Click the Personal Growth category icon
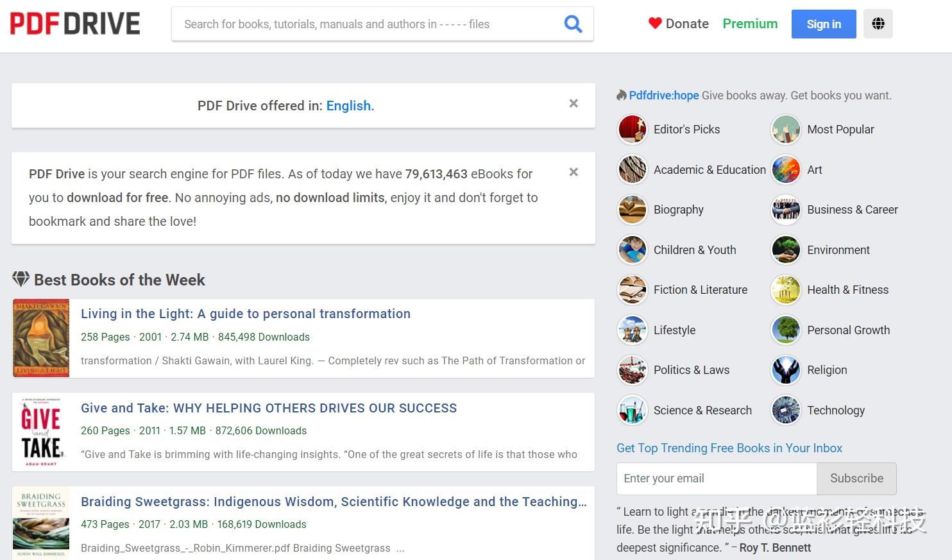Image resolution: width=952 pixels, height=560 pixels. tap(786, 330)
